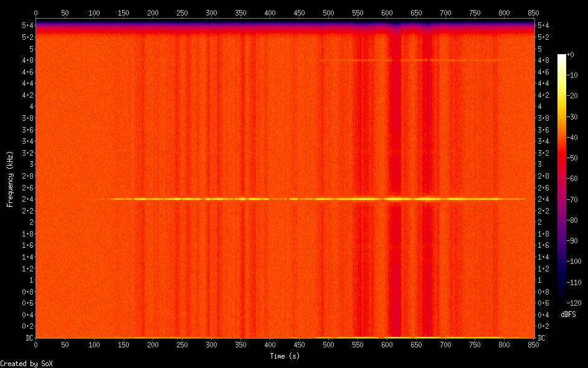Click the bright 2.4 kHz tone line
This screenshot has height=368, width=588.
[311, 199]
